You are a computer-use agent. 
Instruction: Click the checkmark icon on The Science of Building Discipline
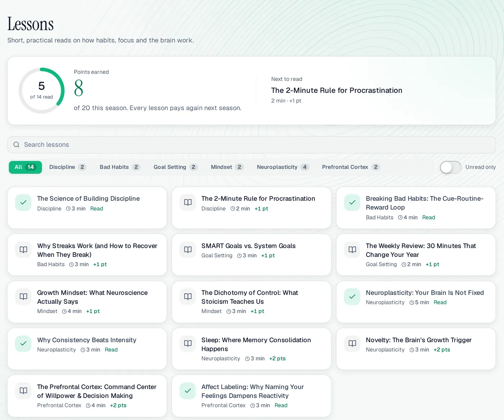point(23,202)
